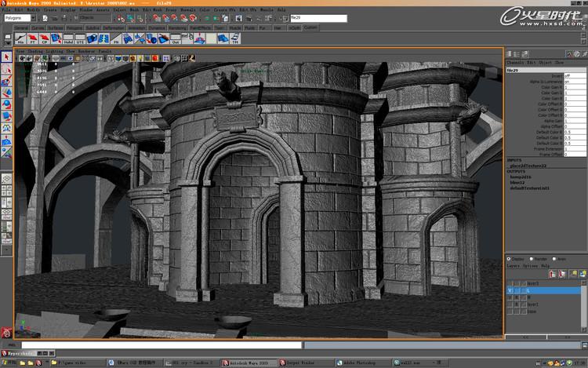Select the Render radio button in layer editor

(533, 258)
